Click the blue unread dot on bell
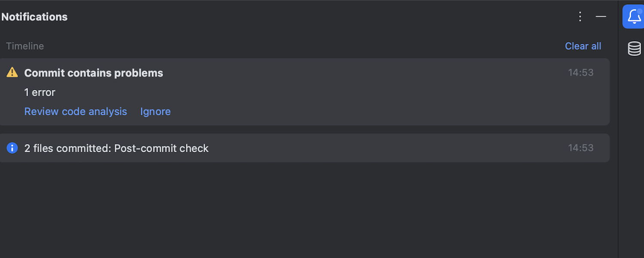Viewport: 644px width, 258px height. coord(639,11)
